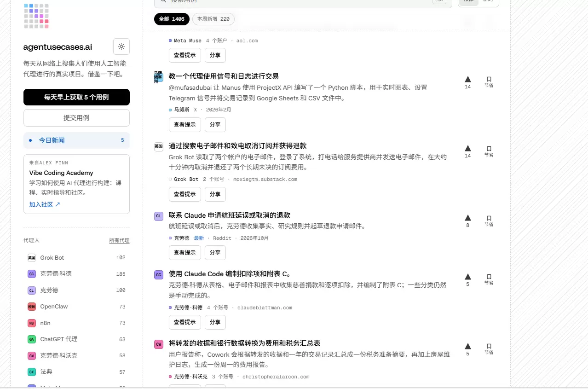Open post title 使用 Claude Code 编制扣除项和附表 C

[x=230, y=274]
